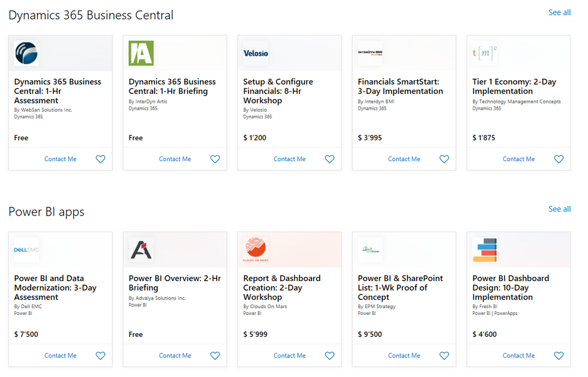
Task: Click the "By Dell EMC" text
Action: click(x=28, y=306)
